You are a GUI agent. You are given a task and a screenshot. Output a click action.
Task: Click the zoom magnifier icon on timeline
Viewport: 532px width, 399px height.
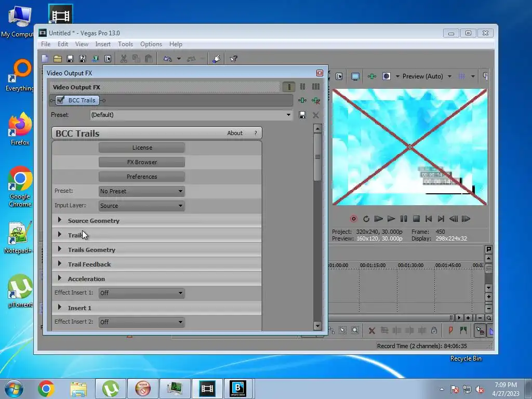pyautogui.click(x=489, y=318)
